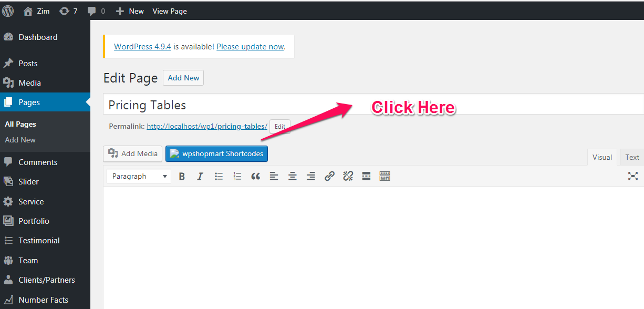The height and width of the screenshot is (309, 644).
Task: Toggle bold formatting
Action: pos(182,177)
